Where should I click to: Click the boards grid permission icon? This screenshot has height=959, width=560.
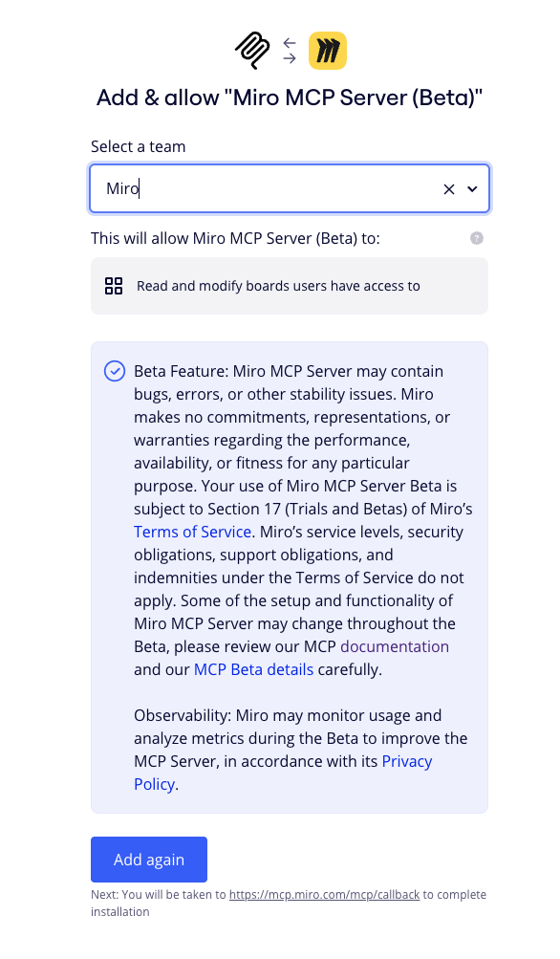(114, 285)
